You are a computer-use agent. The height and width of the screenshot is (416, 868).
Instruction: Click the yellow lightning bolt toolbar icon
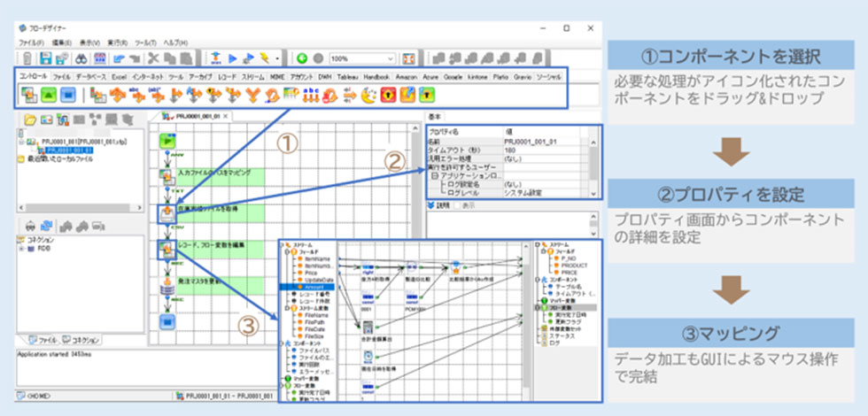pos(265,58)
